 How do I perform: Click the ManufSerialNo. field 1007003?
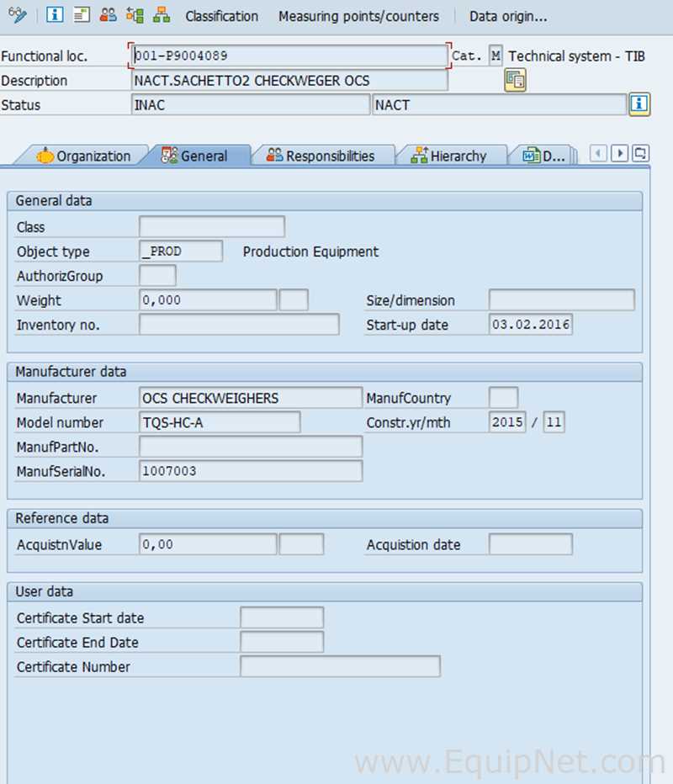(x=251, y=472)
